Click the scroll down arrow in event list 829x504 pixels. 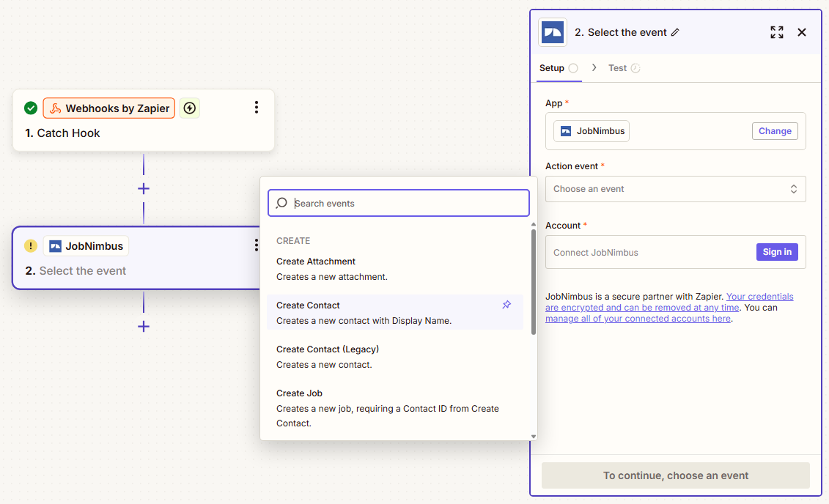point(534,437)
